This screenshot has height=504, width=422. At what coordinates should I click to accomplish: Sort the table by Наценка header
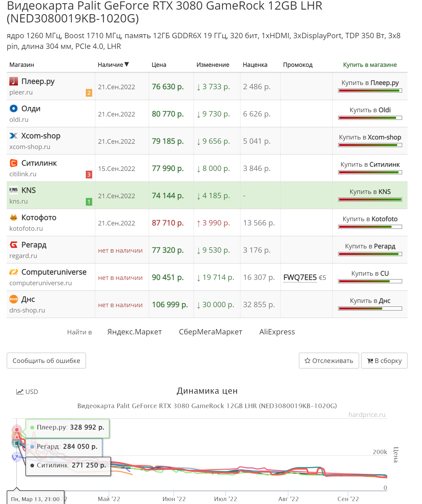click(255, 65)
